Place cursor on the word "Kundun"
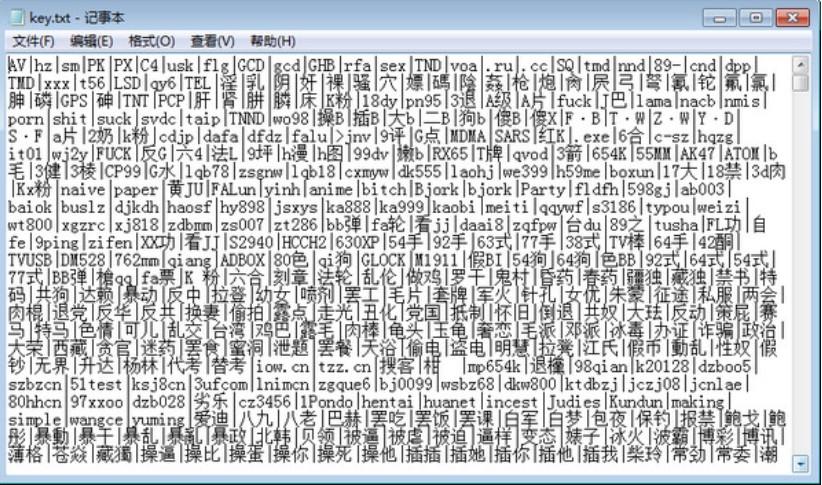Image resolution: width=822 pixels, height=485 pixels. (x=635, y=402)
